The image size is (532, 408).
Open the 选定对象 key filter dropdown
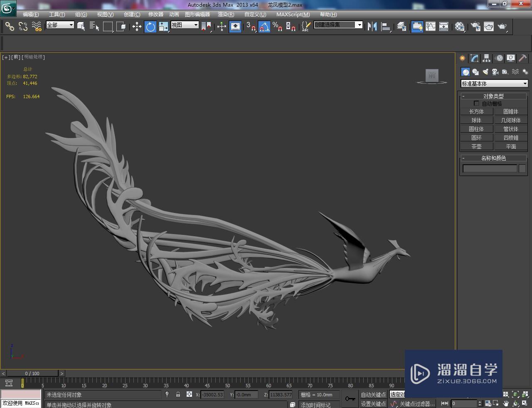[x=397, y=394]
